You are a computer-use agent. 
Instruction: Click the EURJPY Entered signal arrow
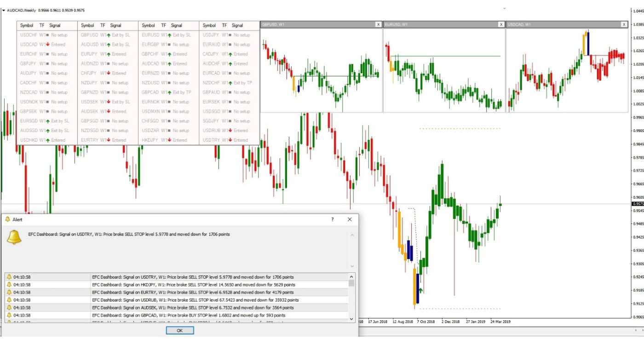point(108,54)
